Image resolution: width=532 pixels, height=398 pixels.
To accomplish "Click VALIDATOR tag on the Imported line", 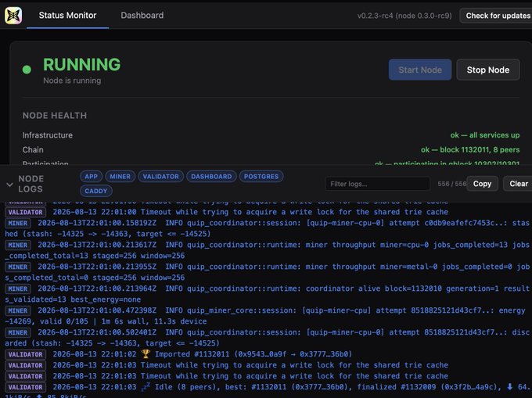I will [x=26, y=354].
